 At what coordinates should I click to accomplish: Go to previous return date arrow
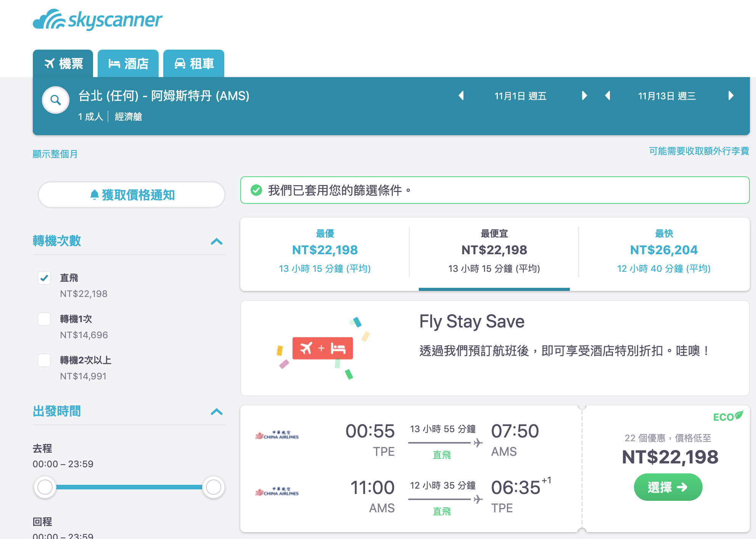608,95
